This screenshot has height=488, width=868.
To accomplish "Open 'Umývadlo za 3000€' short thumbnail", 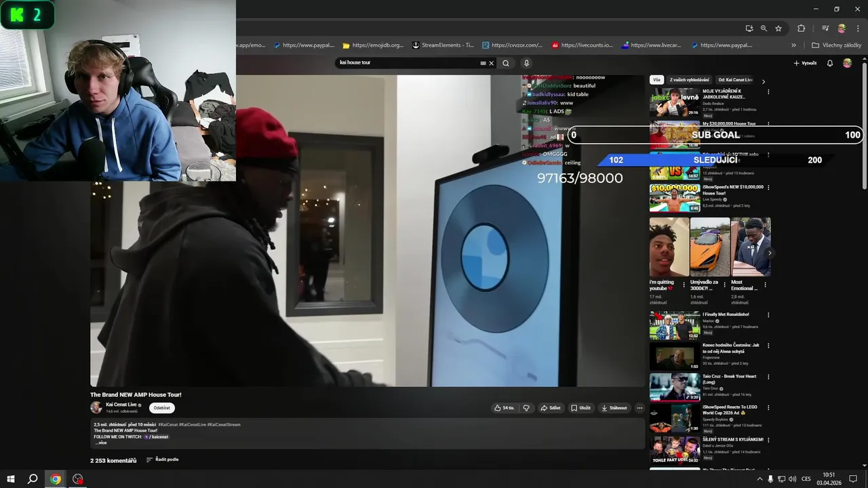I will 710,247.
